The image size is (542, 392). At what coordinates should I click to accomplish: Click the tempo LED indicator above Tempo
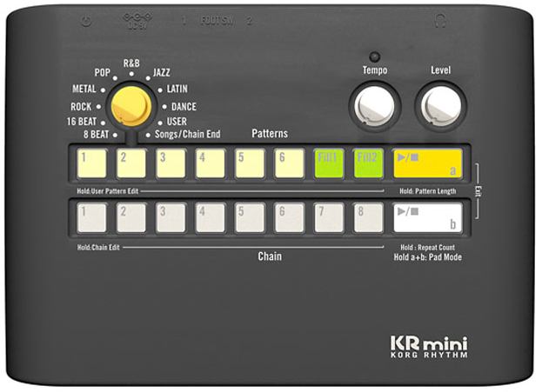(375, 56)
